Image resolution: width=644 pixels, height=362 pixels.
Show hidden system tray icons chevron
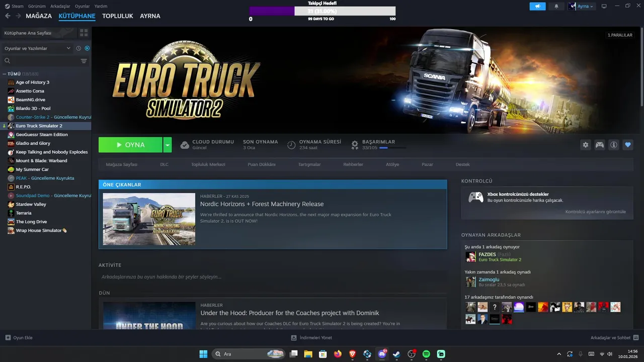[558, 354]
